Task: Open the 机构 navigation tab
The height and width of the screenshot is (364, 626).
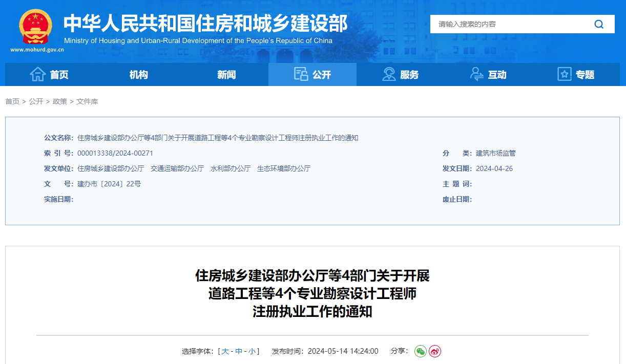Action: 138,74
